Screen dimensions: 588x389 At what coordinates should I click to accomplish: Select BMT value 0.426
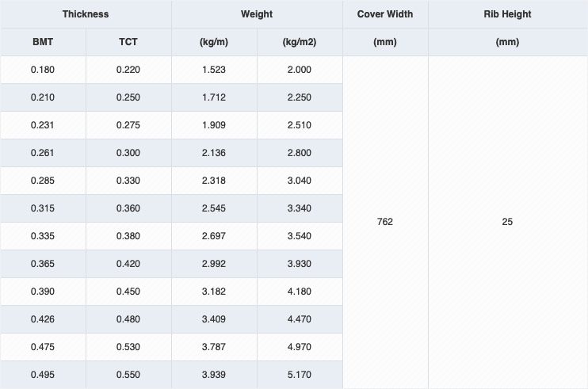tap(43, 319)
